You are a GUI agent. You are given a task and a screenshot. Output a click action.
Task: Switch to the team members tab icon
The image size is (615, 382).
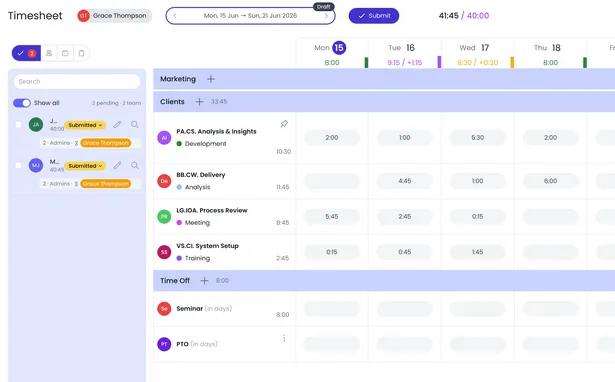[49, 53]
